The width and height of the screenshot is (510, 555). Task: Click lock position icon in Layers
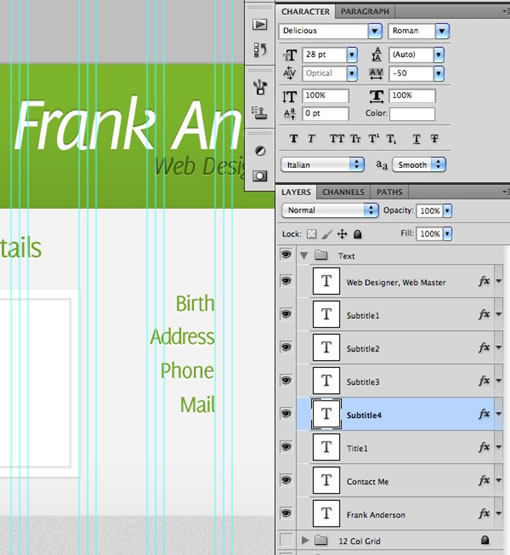[342, 234]
